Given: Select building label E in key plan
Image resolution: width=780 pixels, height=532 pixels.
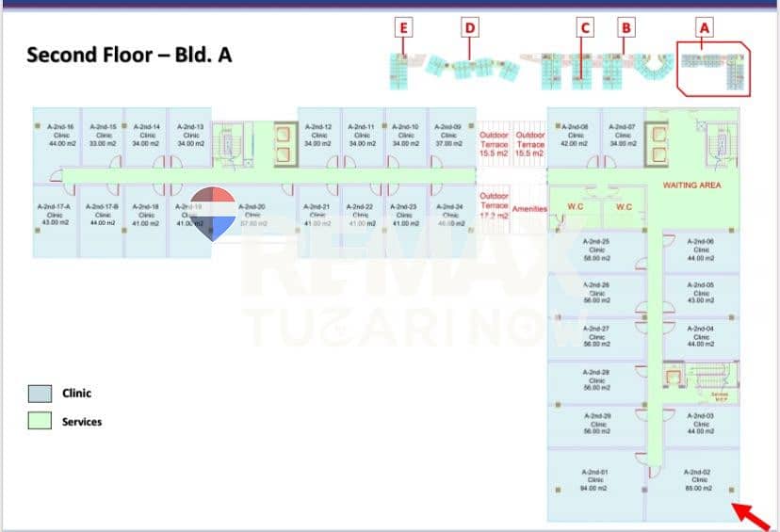Looking at the screenshot, I should [x=403, y=28].
